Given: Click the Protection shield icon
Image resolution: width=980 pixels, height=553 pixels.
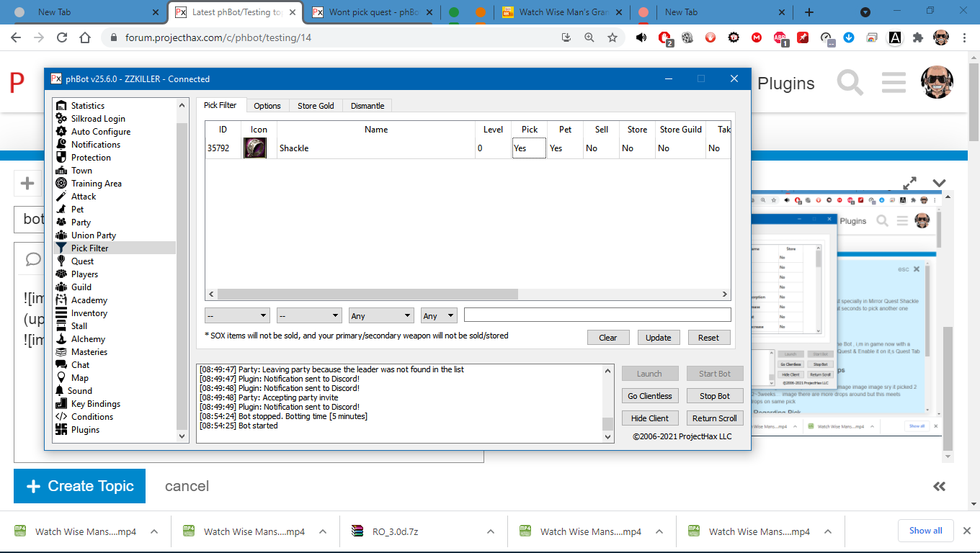Looking at the screenshot, I should point(61,158).
